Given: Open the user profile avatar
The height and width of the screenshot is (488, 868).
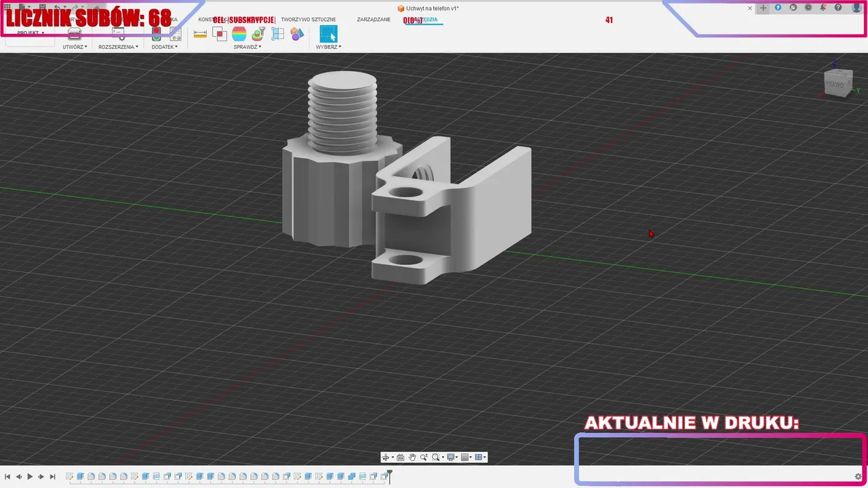Looking at the screenshot, I should point(856,7).
